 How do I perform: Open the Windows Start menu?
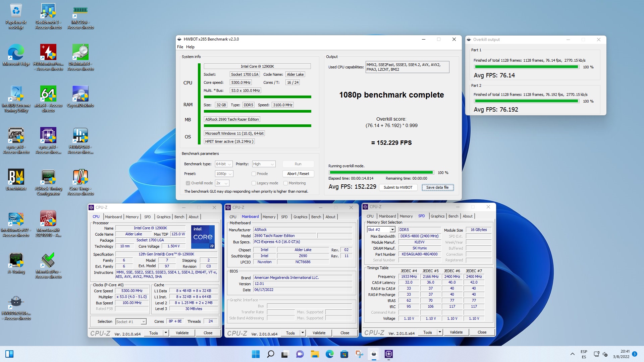(256, 354)
